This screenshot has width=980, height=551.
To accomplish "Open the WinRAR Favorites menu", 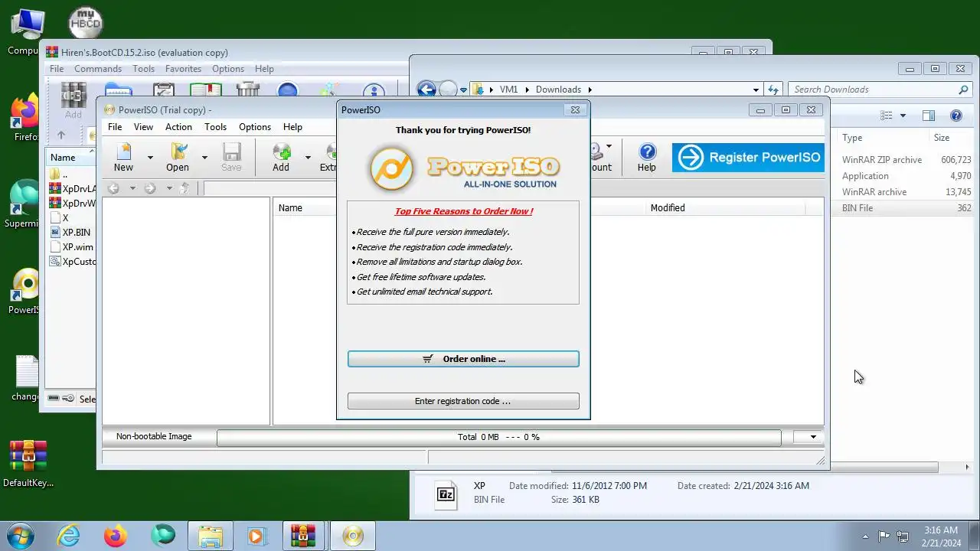I will coord(183,69).
